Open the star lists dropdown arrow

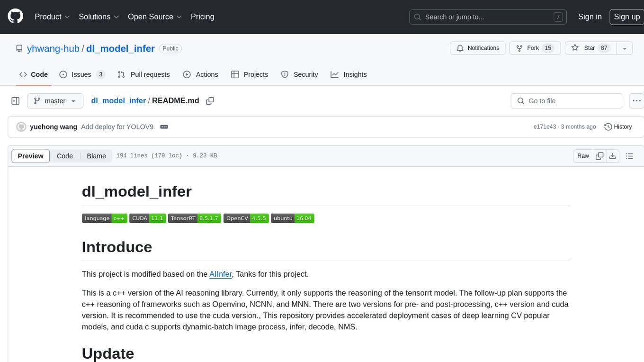(625, 48)
